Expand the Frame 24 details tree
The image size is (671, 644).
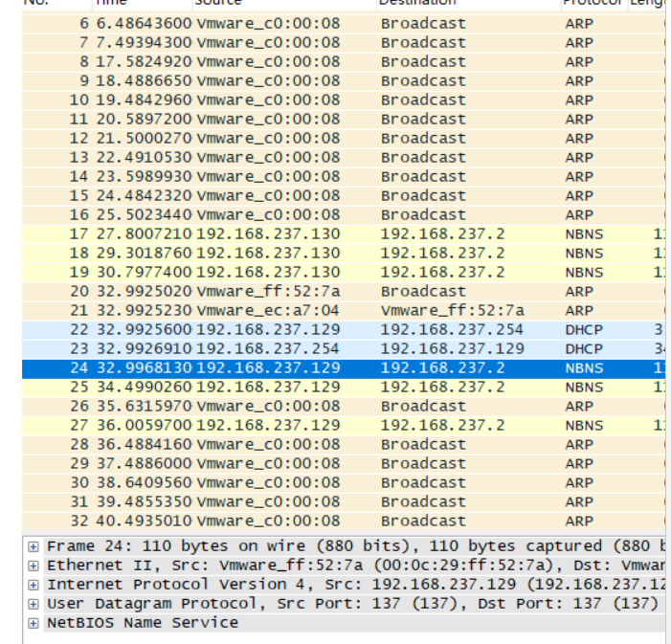33,546
